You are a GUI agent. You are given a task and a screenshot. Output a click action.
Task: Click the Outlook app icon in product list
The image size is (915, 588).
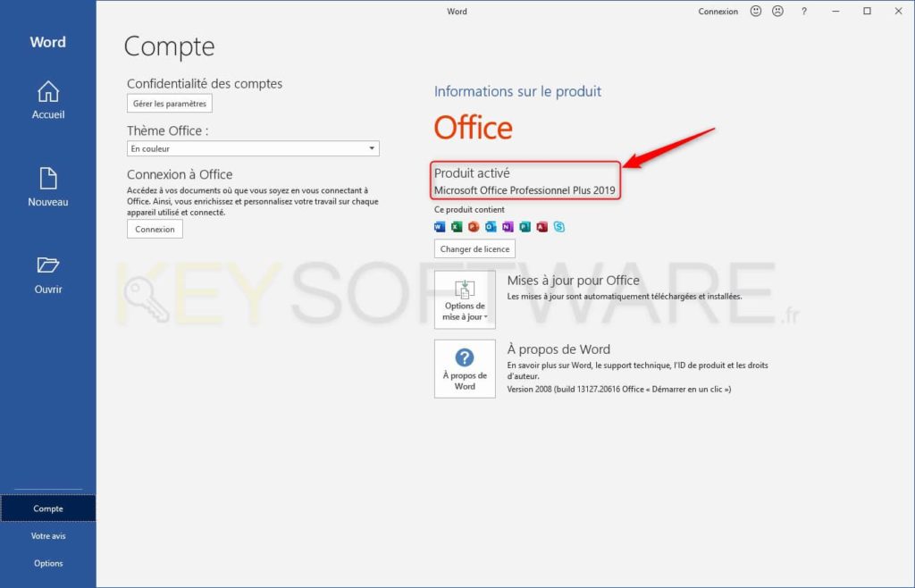tap(491, 227)
